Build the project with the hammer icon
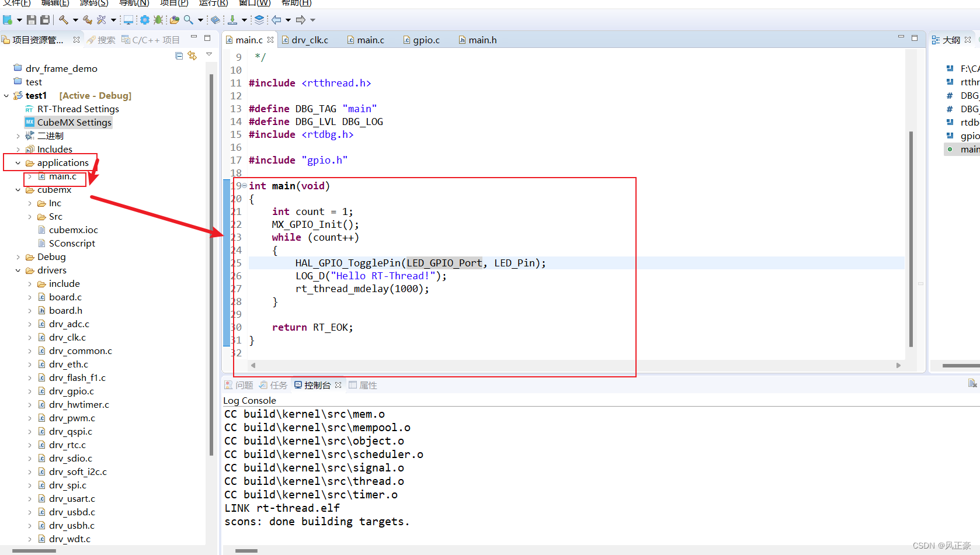The width and height of the screenshot is (980, 555). tap(63, 20)
